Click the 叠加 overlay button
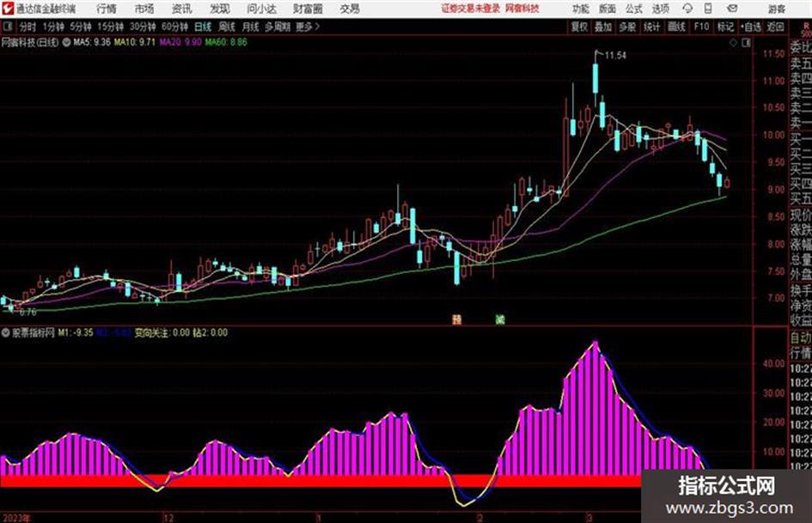The height and width of the screenshot is (523, 812). [x=603, y=27]
